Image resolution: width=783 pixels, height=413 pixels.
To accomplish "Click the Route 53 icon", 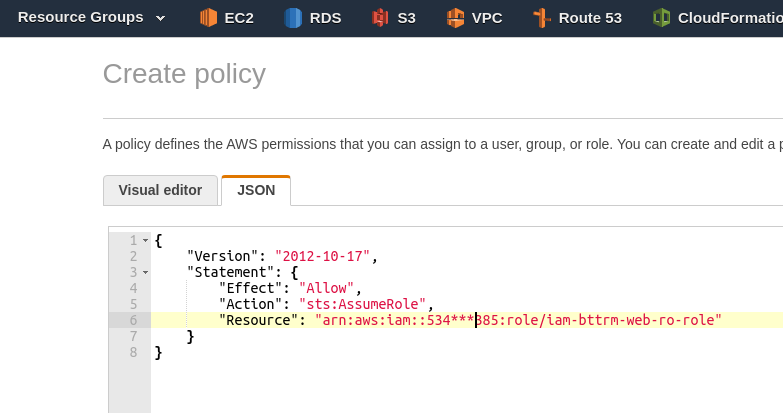I will click(x=542, y=18).
